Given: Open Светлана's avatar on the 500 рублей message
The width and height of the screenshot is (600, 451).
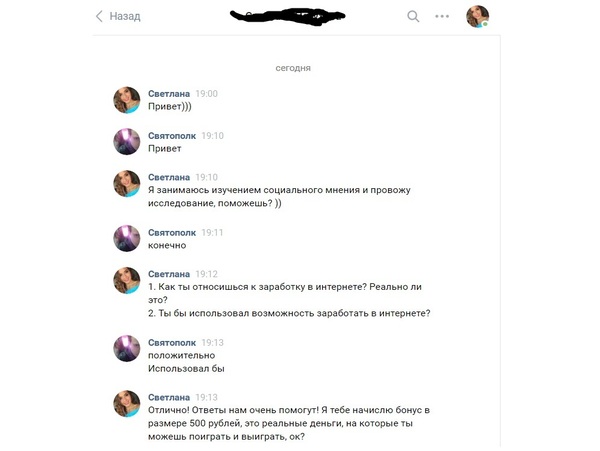Looking at the screenshot, I should (127, 404).
